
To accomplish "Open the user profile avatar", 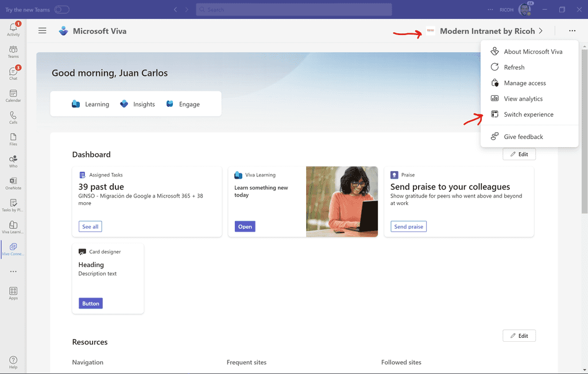I will pyautogui.click(x=525, y=9).
